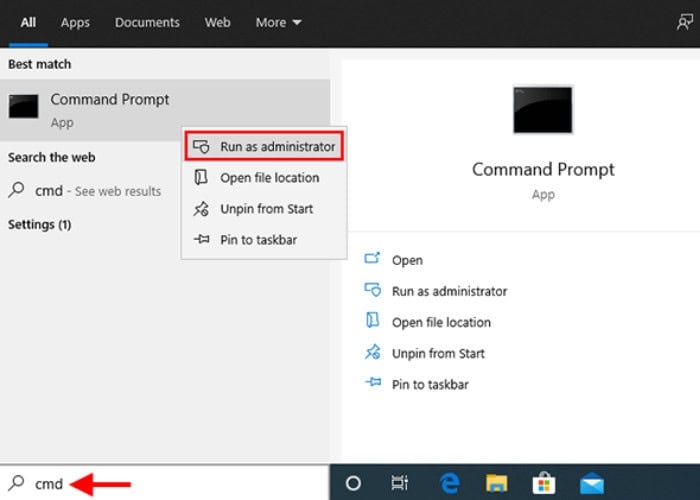Click folder location icon in preview pane
The image size is (700, 500).
tap(372, 321)
